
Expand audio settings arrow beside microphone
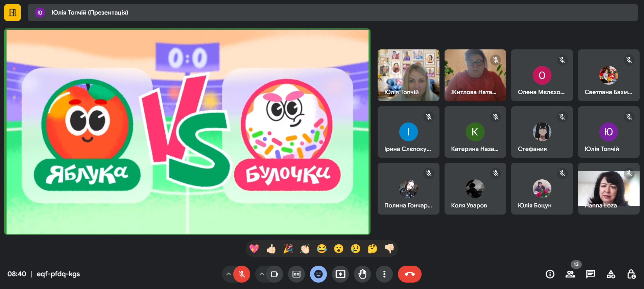coord(229,274)
